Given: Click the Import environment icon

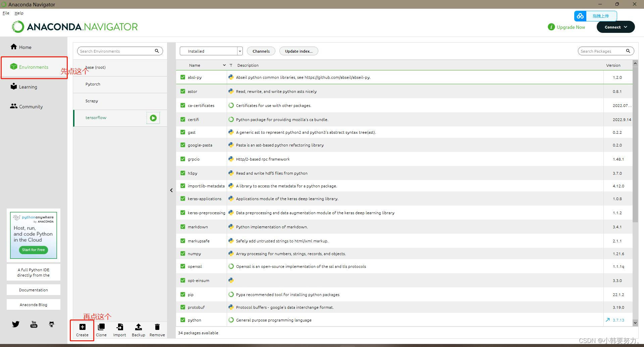Looking at the screenshot, I should pyautogui.click(x=120, y=327).
